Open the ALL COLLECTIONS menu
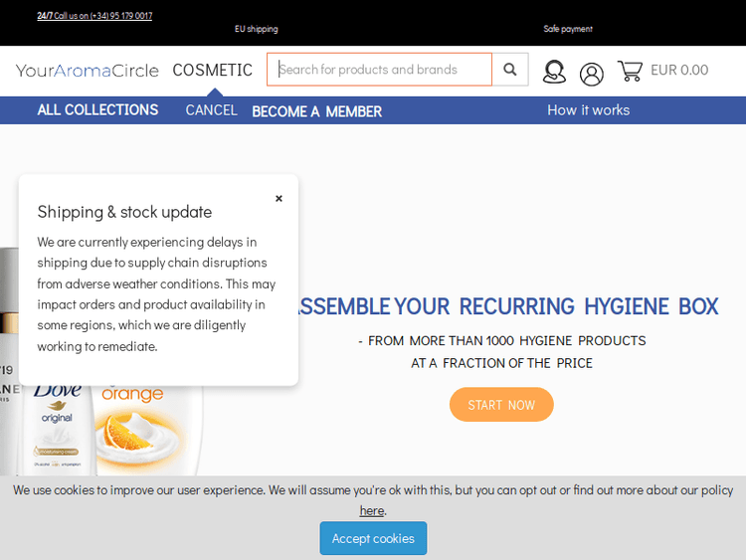Screen dimensions: 746x560 (x=97, y=110)
